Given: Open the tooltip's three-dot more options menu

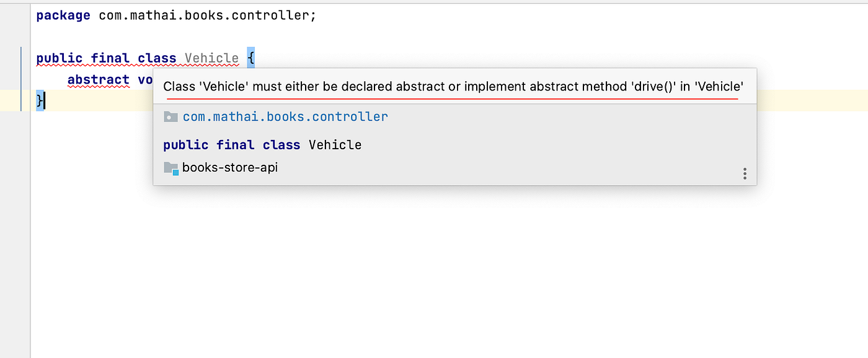Looking at the screenshot, I should [745, 173].
